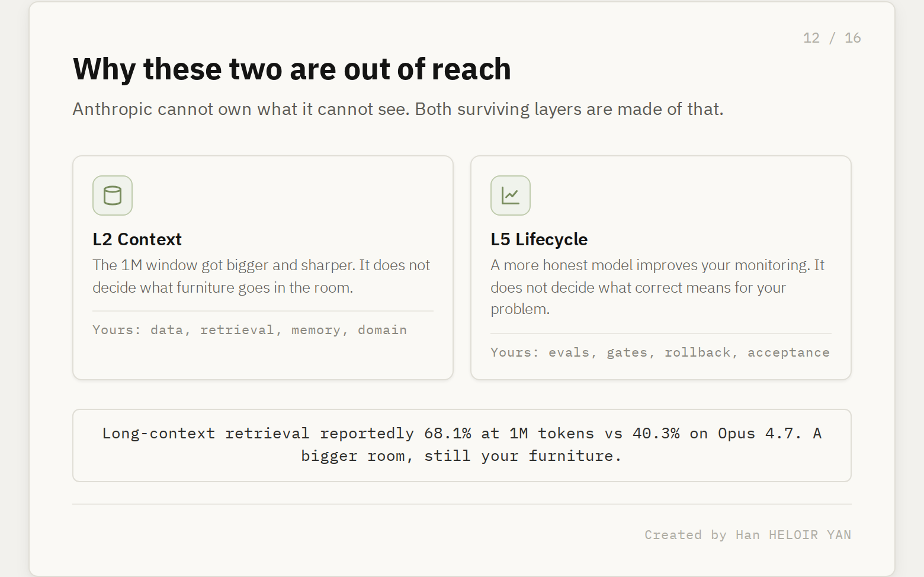Click the Anthropic cannot own subtitle text

point(398,109)
